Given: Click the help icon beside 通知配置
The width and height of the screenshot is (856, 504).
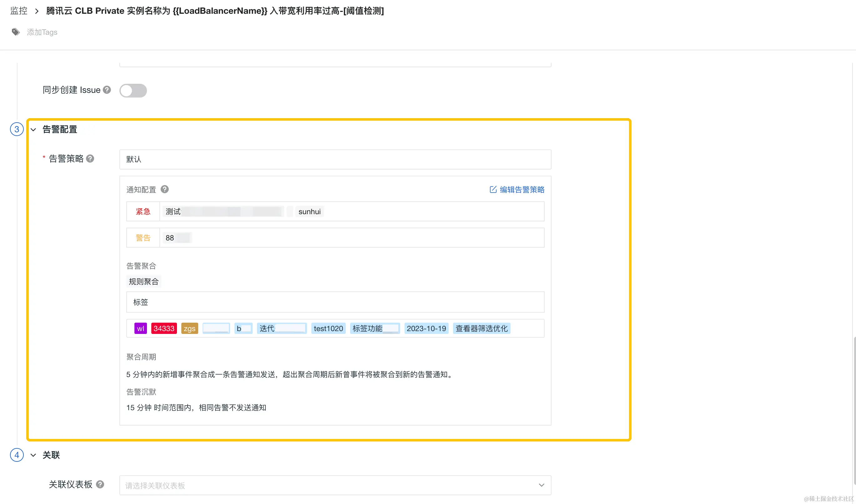Looking at the screenshot, I should (x=165, y=189).
